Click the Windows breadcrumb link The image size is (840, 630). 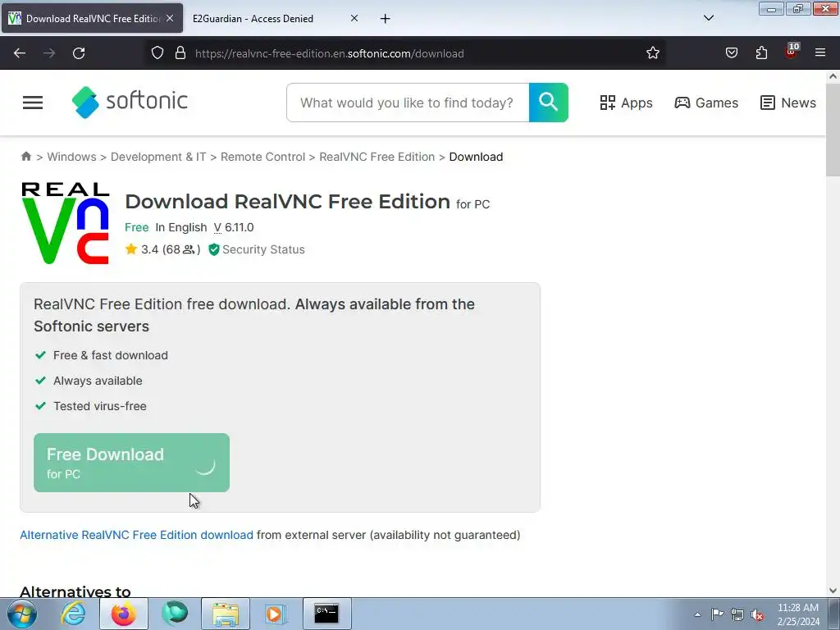tap(72, 157)
